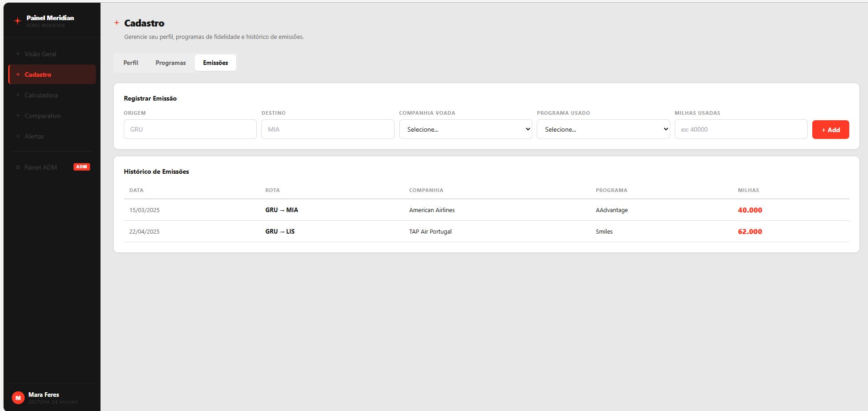Click the Mara Feres avatar circle
868x411 pixels.
pos(18,398)
